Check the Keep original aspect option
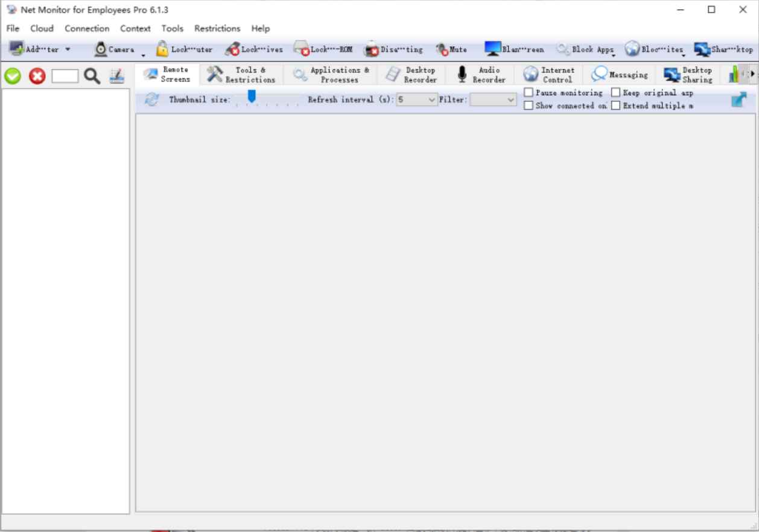759x532 pixels. point(615,92)
